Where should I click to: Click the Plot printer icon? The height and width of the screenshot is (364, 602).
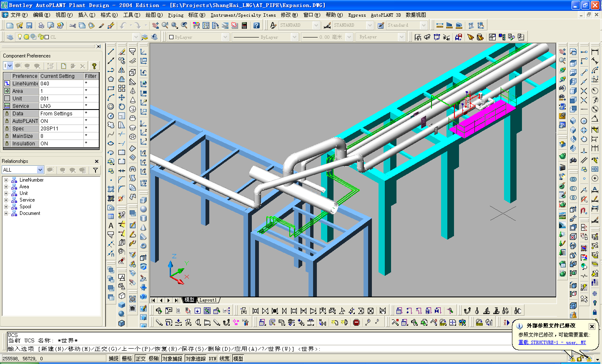[x=41, y=25]
